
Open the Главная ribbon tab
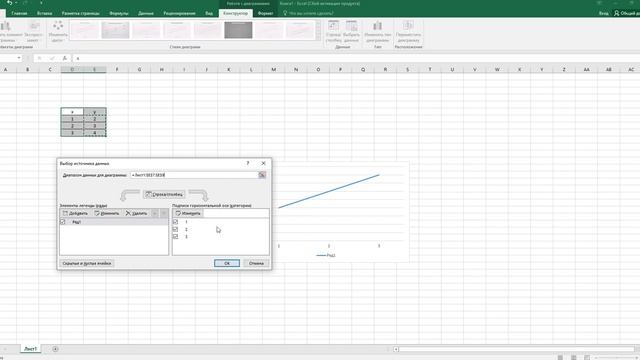[19, 13]
